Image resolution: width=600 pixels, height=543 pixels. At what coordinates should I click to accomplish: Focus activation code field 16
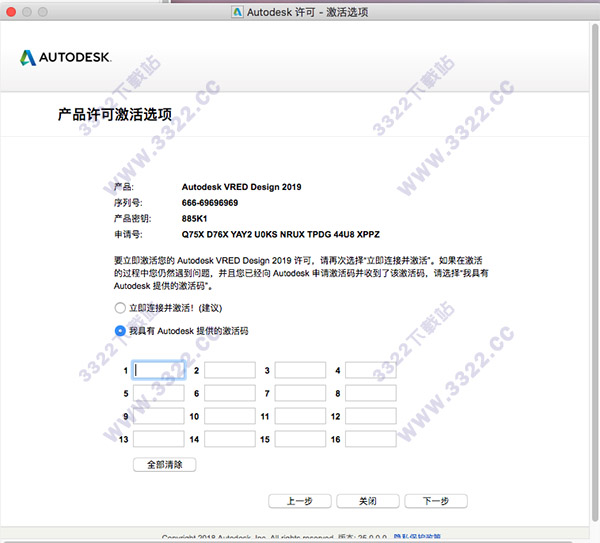(370, 439)
